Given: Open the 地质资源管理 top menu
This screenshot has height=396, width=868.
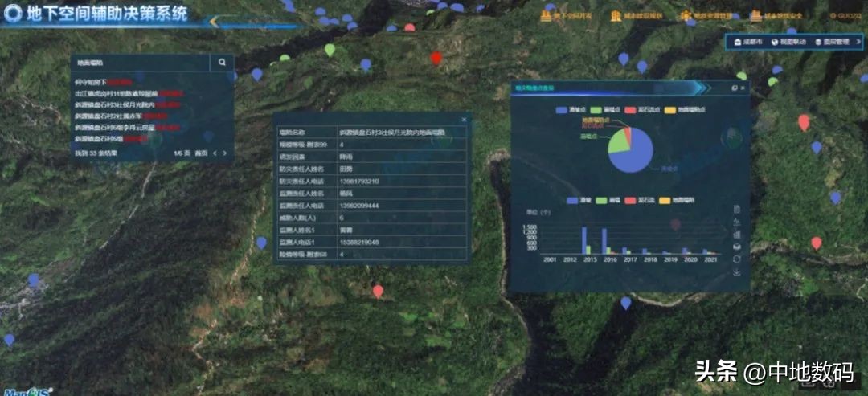Looking at the screenshot, I should coord(705,16).
